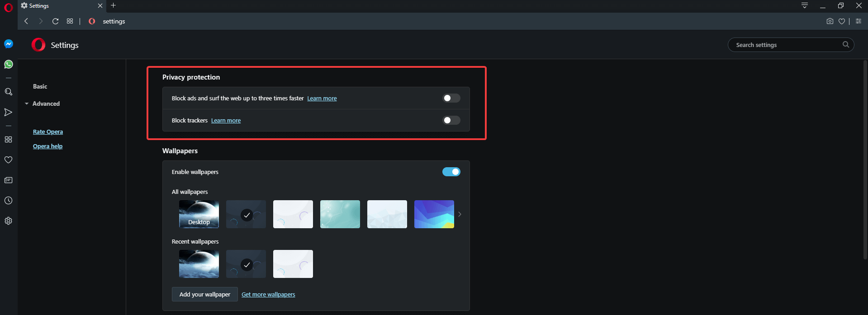Click the Search settings field
868x315 pixels.
point(791,45)
